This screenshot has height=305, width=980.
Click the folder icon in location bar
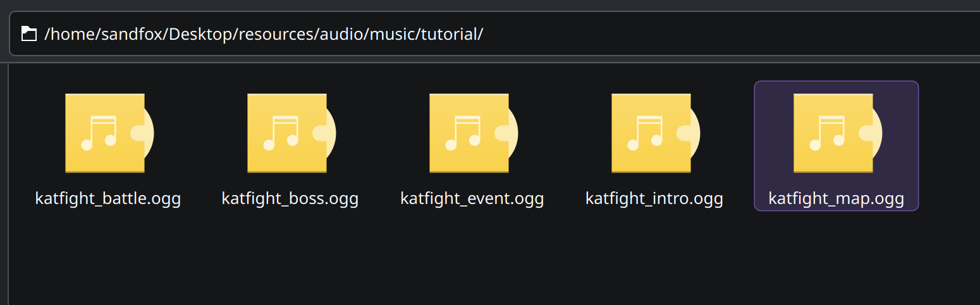(29, 34)
